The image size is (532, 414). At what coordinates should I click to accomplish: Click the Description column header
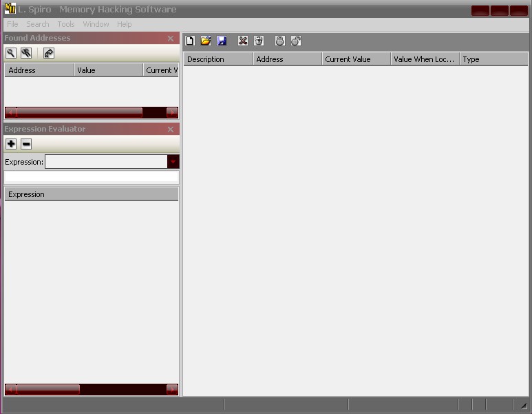click(x=218, y=59)
